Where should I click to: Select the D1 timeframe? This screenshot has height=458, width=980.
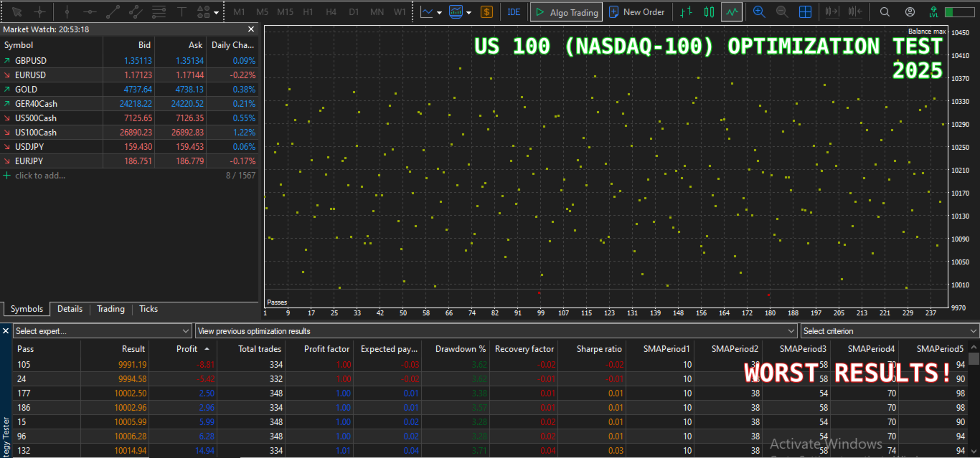tap(354, 12)
